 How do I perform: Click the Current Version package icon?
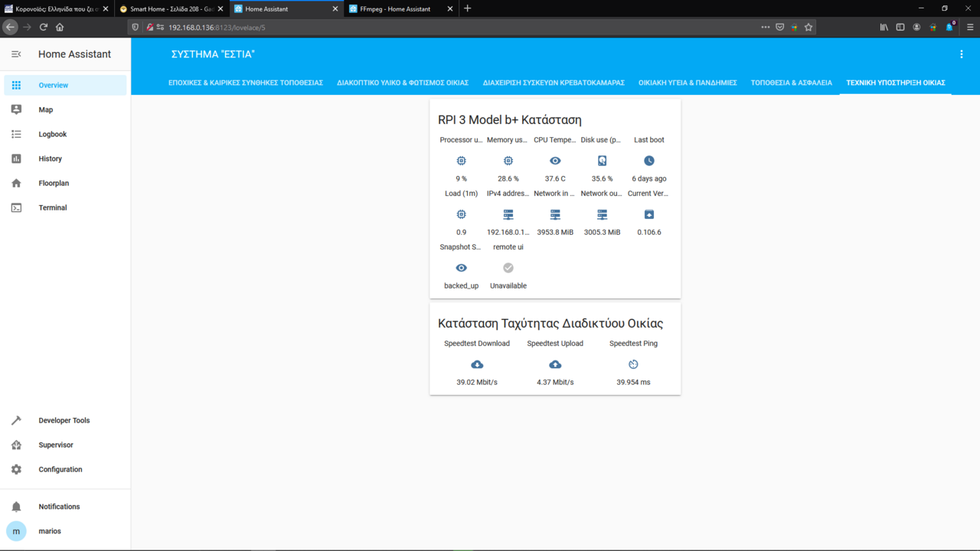(x=649, y=214)
